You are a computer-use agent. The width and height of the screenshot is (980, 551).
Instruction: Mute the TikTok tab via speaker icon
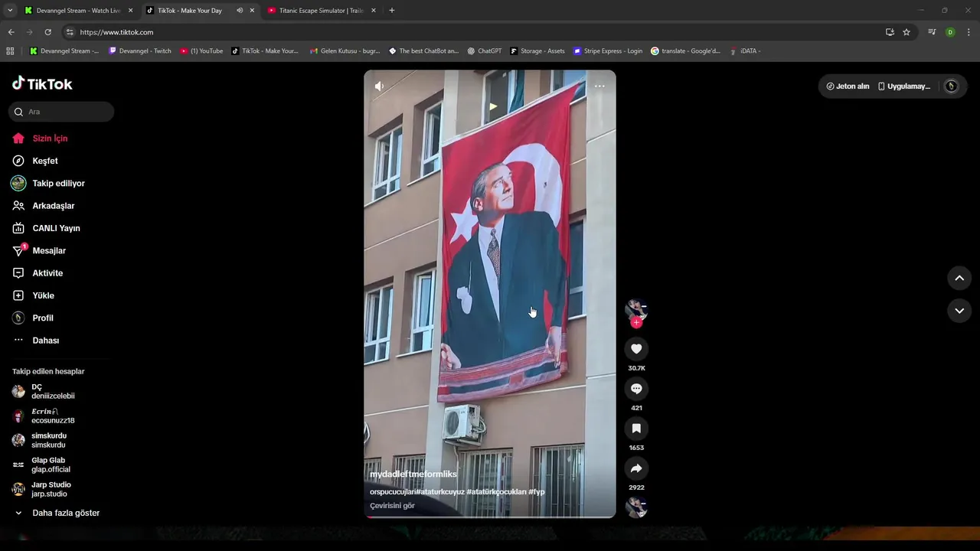point(240,11)
